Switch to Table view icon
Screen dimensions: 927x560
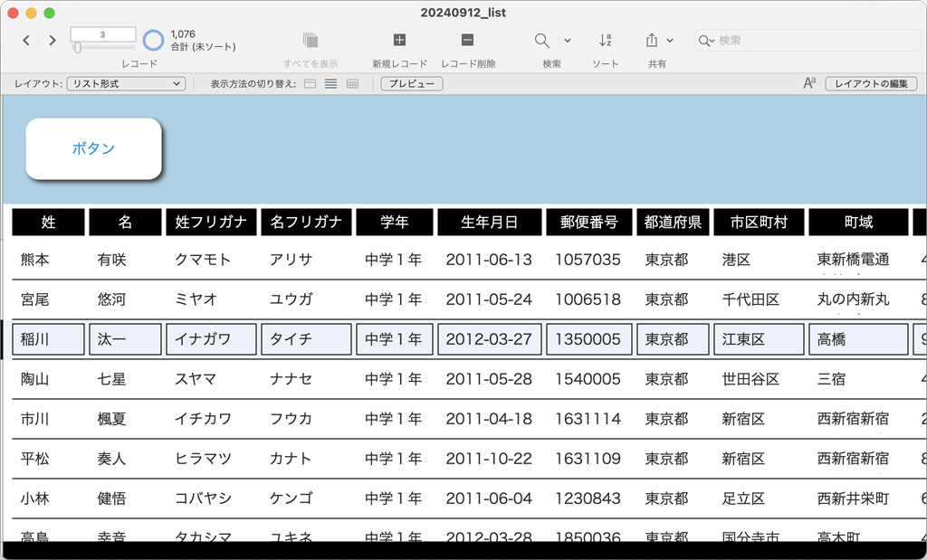(352, 84)
